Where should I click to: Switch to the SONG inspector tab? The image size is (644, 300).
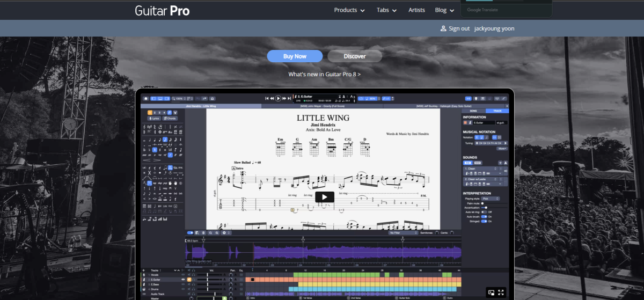coord(474,111)
